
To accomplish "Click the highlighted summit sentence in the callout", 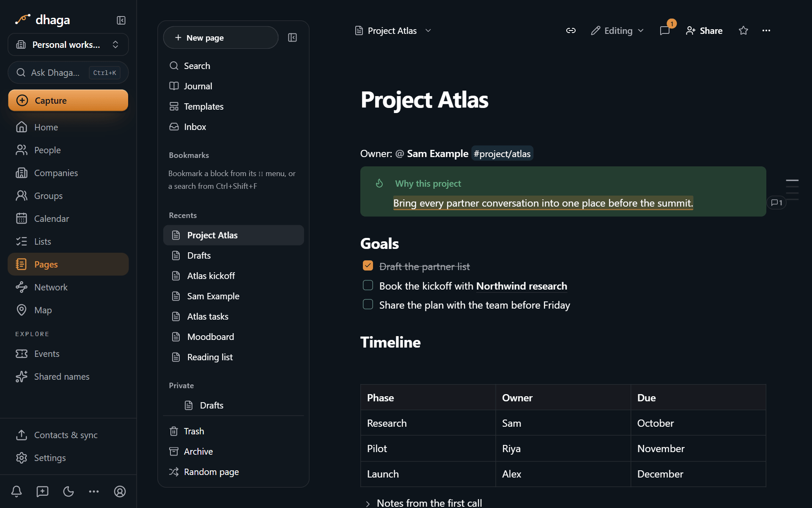I will pos(543,203).
